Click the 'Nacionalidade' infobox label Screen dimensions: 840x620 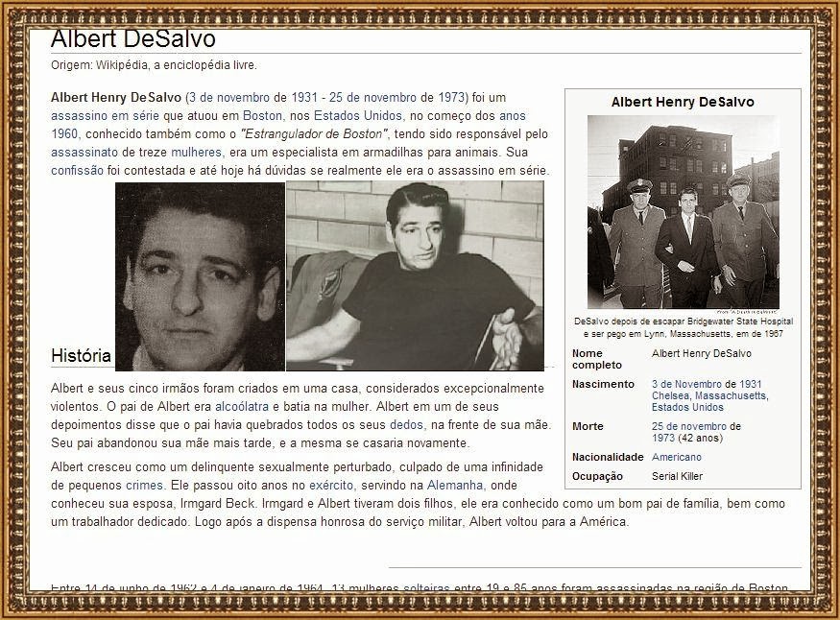pos(608,457)
